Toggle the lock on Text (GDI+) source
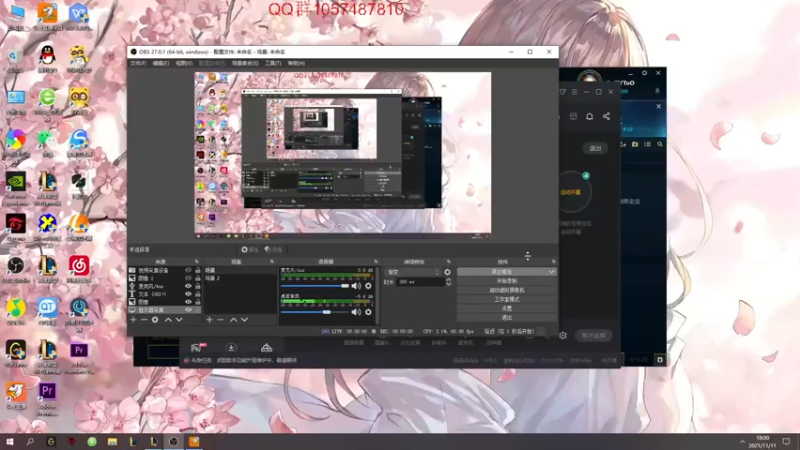 (197, 294)
